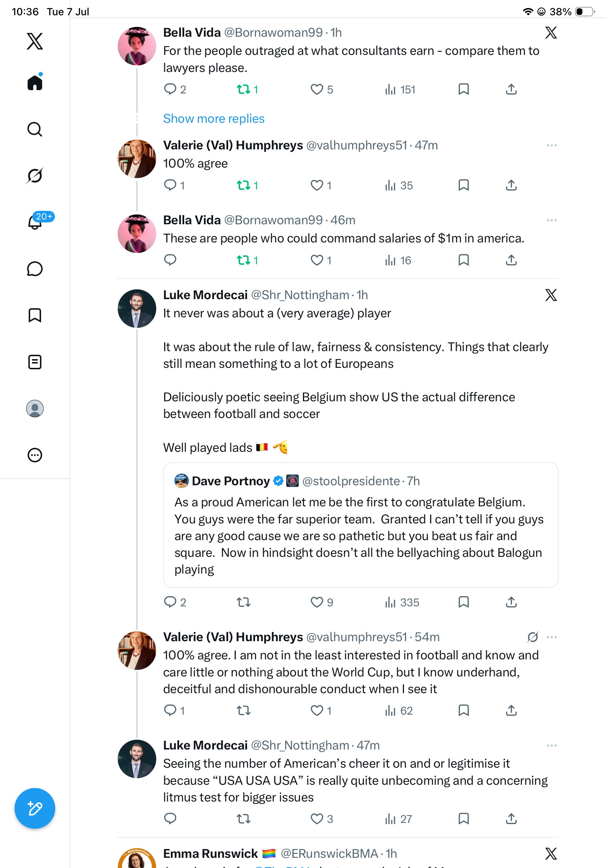Tap the blue compose post button
Image resolution: width=606 pixels, height=868 pixels.
[x=35, y=808]
